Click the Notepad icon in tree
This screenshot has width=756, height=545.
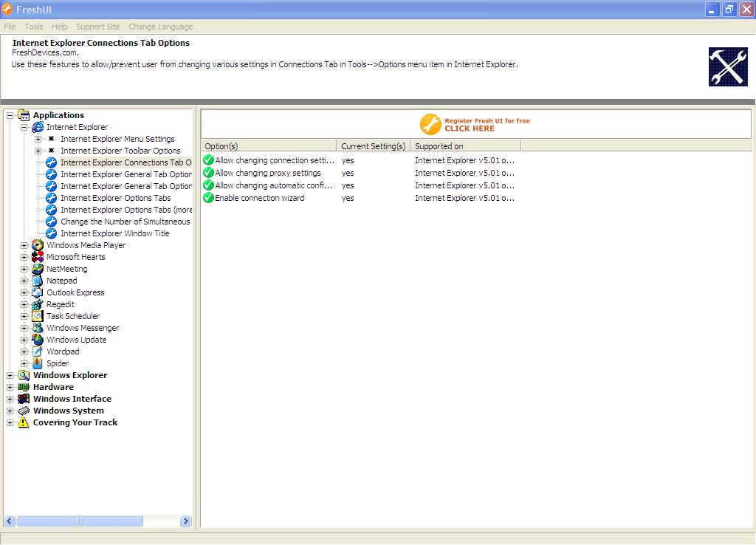[38, 281]
